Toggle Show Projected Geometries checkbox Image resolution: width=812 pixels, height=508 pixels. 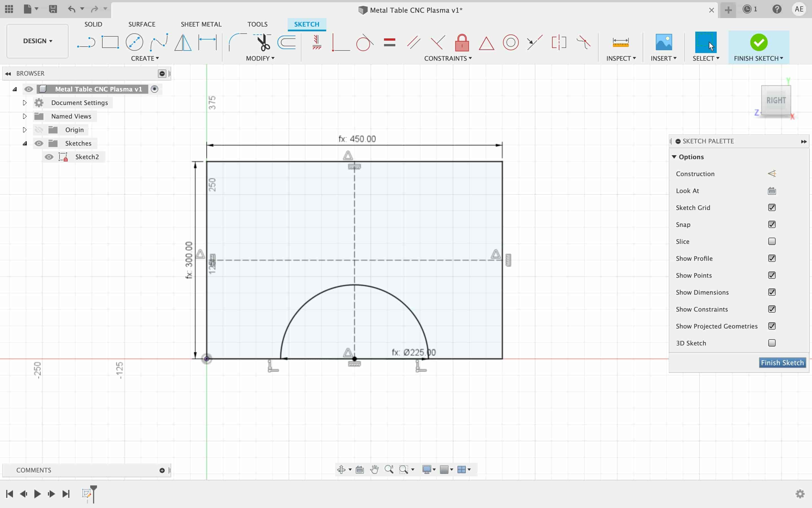pos(772,326)
